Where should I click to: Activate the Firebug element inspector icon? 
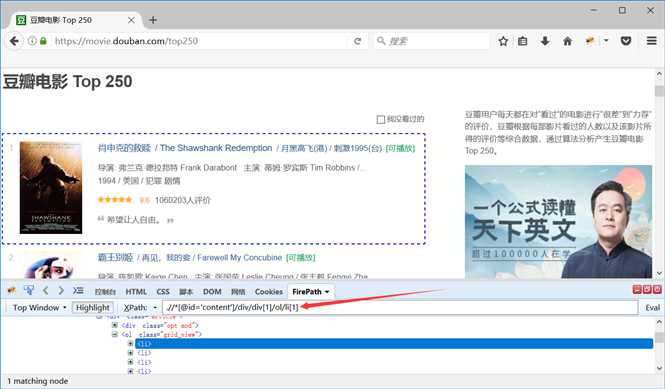tap(29, 291)
